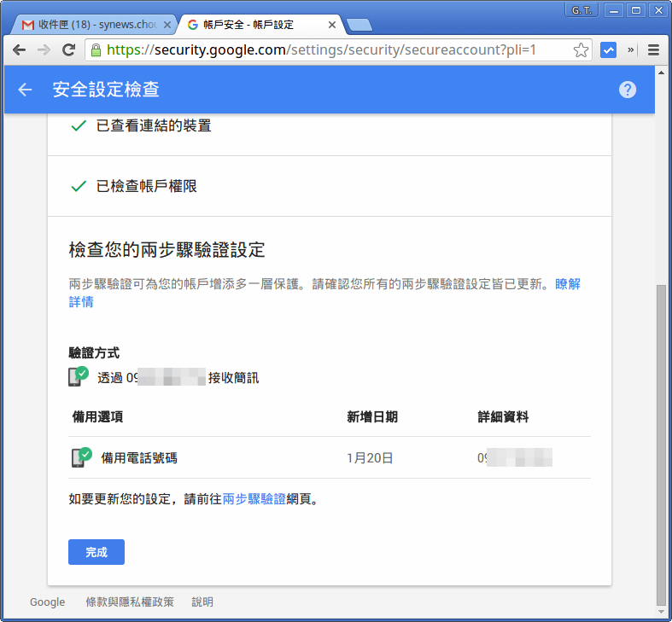Click the green padlock security icon
The width and height of the screenshot is (672, 622).
tap(96, 50)
